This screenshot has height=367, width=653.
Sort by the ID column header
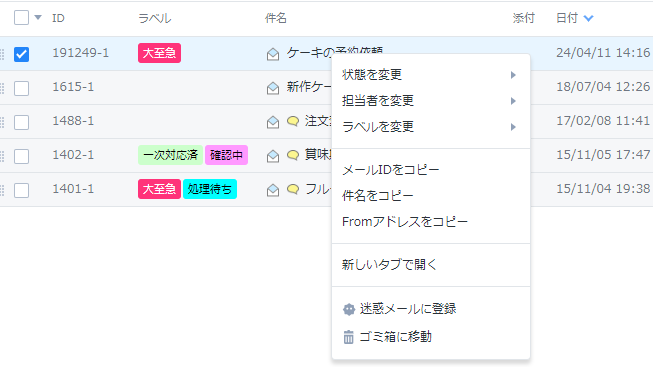(58, 18)
